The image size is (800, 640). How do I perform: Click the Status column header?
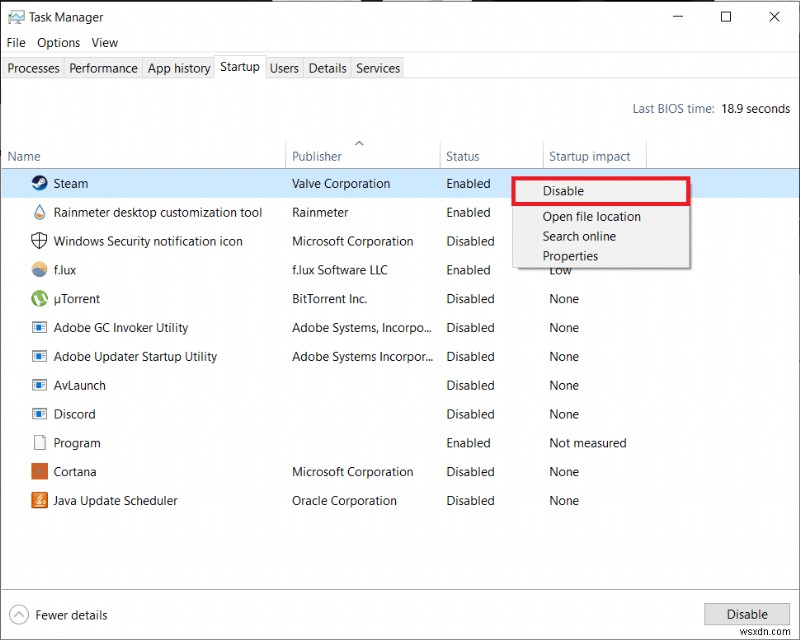click(x=463, y=156)
